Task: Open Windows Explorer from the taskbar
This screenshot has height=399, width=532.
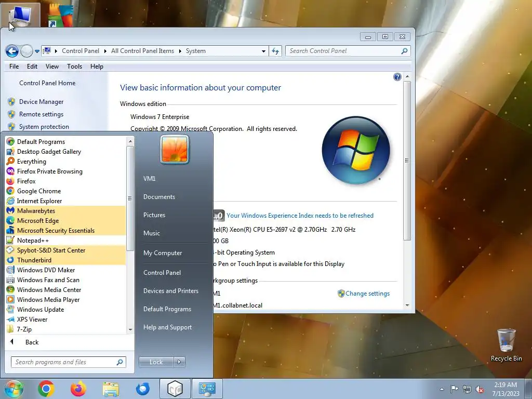Action: pos(111,389)
